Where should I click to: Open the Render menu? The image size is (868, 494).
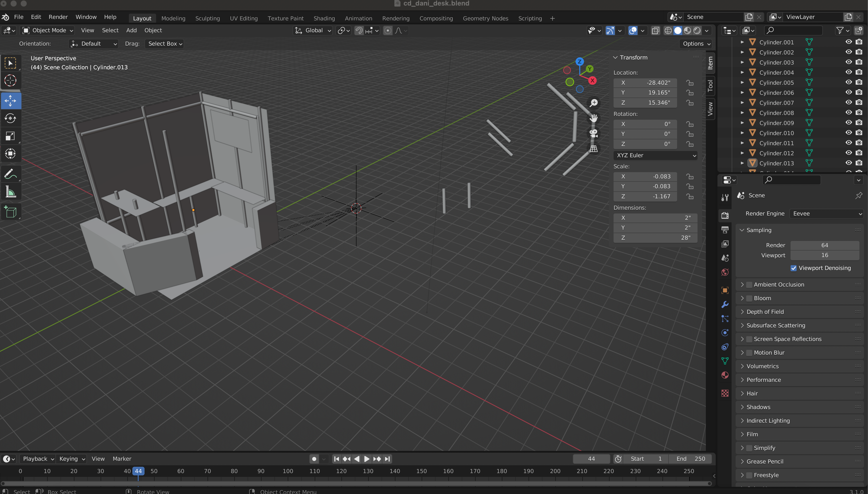pos(58,17)
